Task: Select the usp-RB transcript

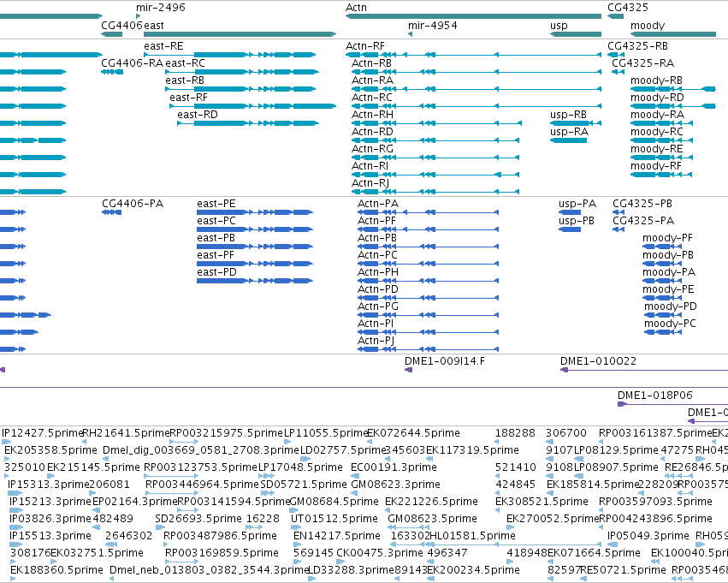Action: 576,123
